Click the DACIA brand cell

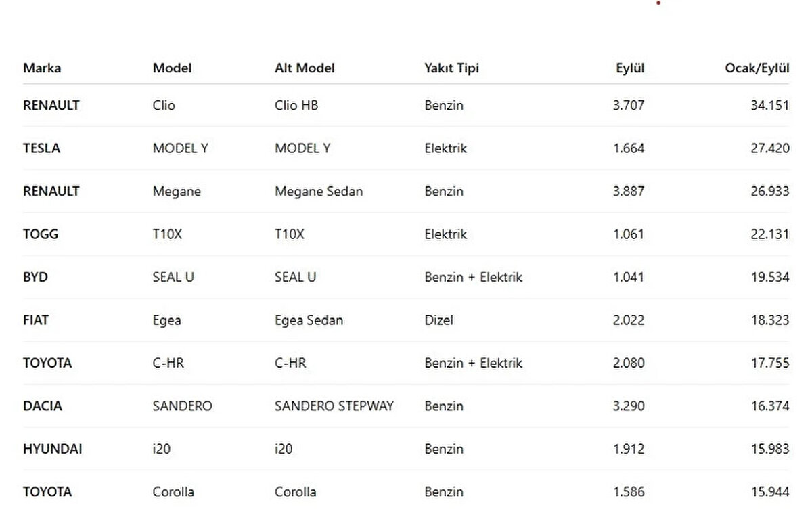click(x=42, y=406)
